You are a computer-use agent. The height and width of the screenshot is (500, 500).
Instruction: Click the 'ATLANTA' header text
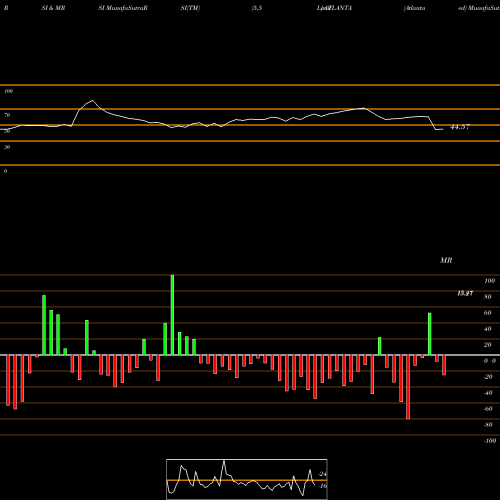[x=337, y=8]
